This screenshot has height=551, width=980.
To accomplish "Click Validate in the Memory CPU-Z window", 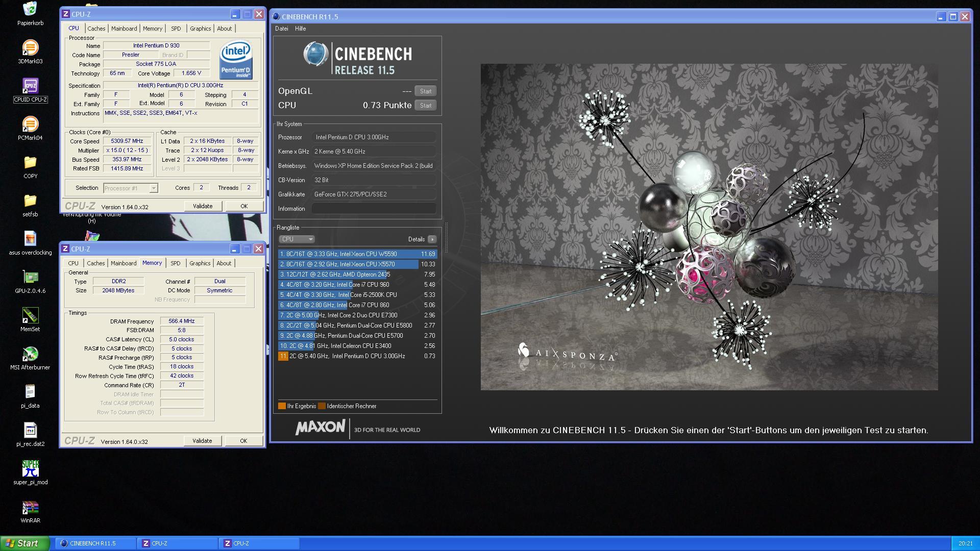I will coord(202,441).
